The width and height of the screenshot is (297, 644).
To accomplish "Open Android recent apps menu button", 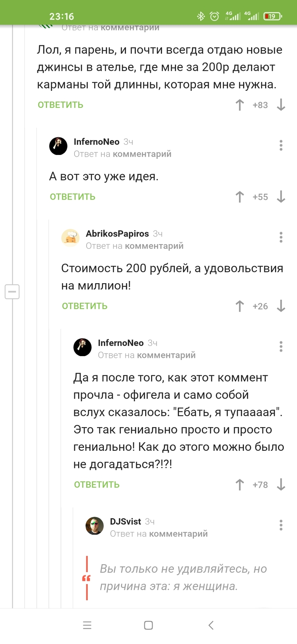I will coord(87,625).
